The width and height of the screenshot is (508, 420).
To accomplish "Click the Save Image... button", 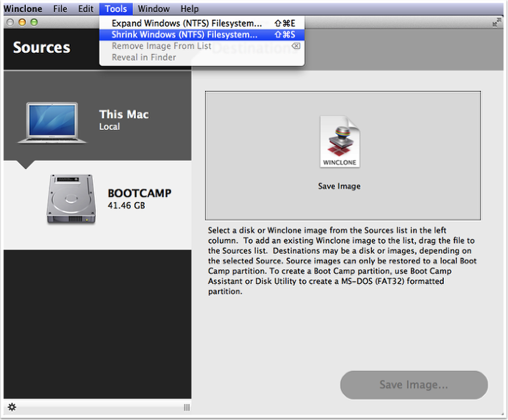I will pos(414,385).
